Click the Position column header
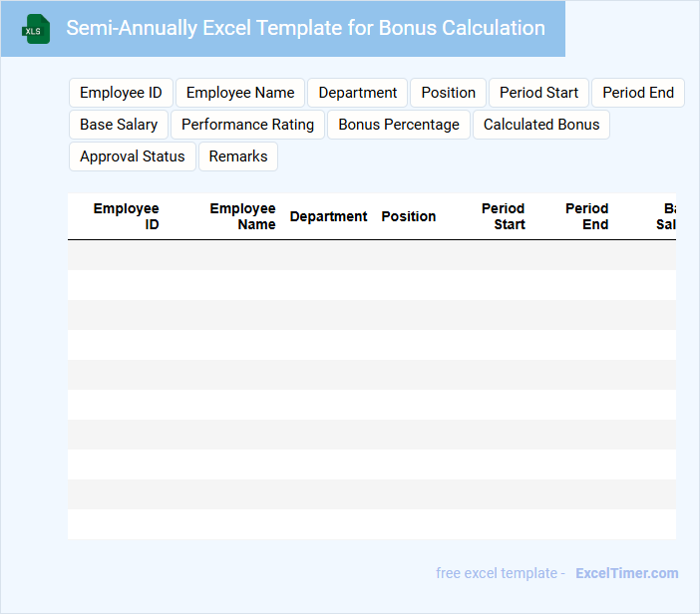The height and width of the screenshot is (614, 700). coord(409,216)
